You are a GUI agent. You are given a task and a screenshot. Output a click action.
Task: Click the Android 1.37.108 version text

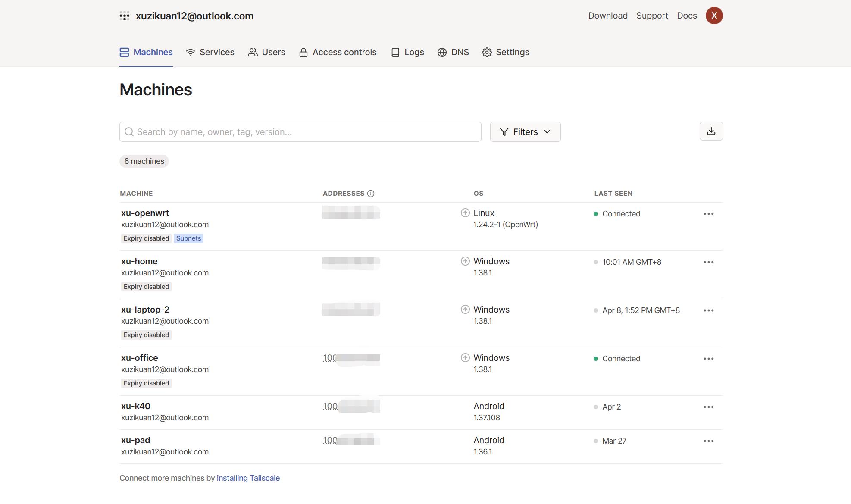coord(487,418)
